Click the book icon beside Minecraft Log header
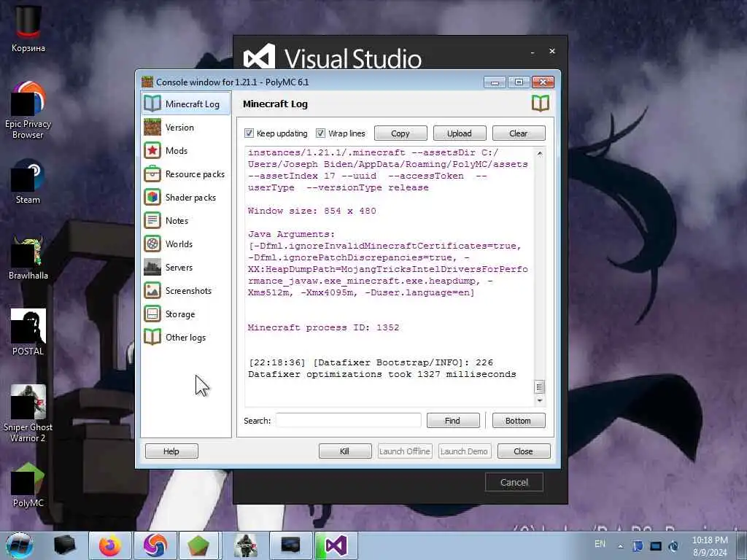 click(541, 104)
